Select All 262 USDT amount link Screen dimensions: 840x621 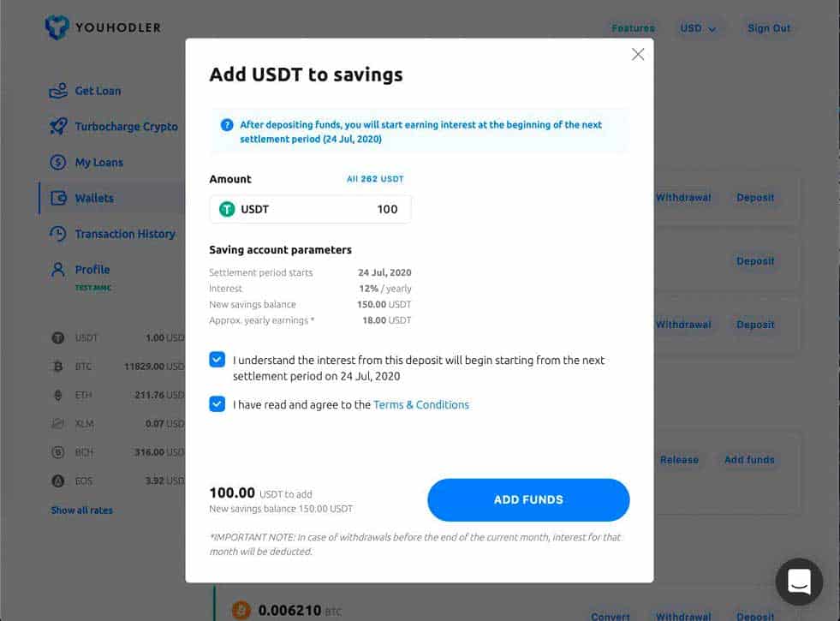point(375,179)
